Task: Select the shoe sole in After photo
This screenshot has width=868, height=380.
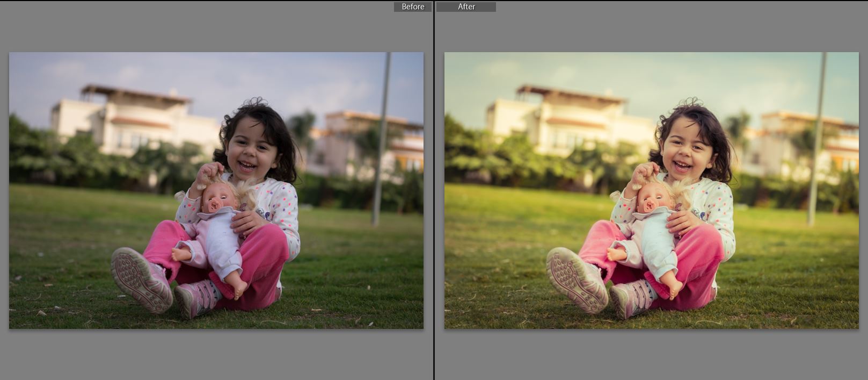Action: click(576, 278)
